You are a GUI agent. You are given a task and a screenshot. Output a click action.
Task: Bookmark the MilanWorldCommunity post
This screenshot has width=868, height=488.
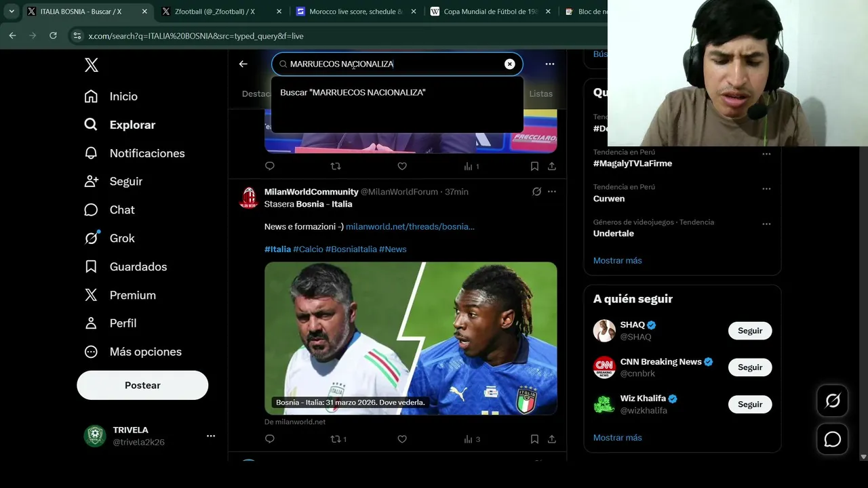(534, 439)
